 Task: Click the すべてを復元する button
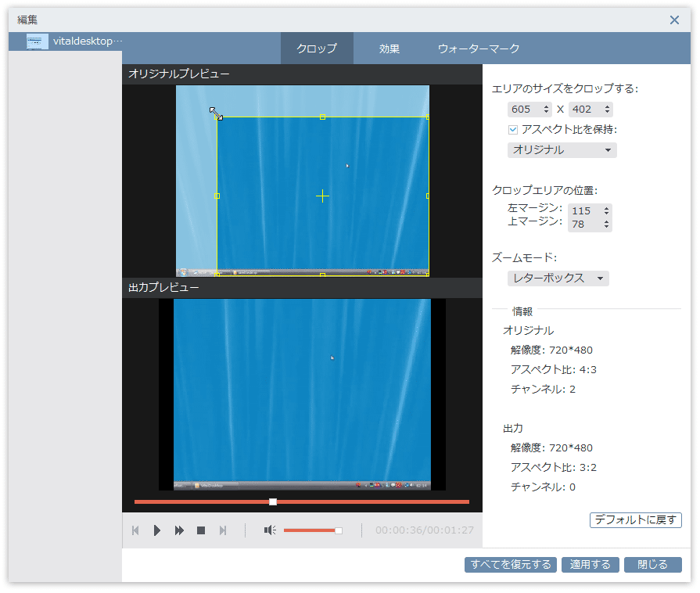click(510, 564)
